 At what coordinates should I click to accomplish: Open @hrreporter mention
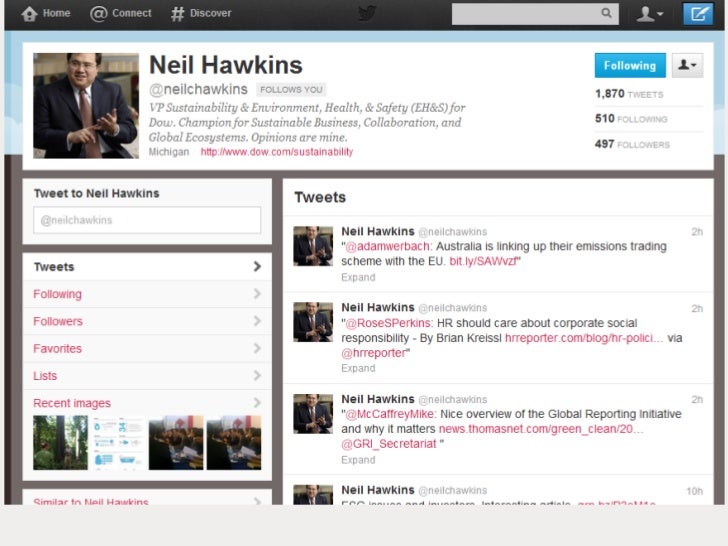point(374,353)
